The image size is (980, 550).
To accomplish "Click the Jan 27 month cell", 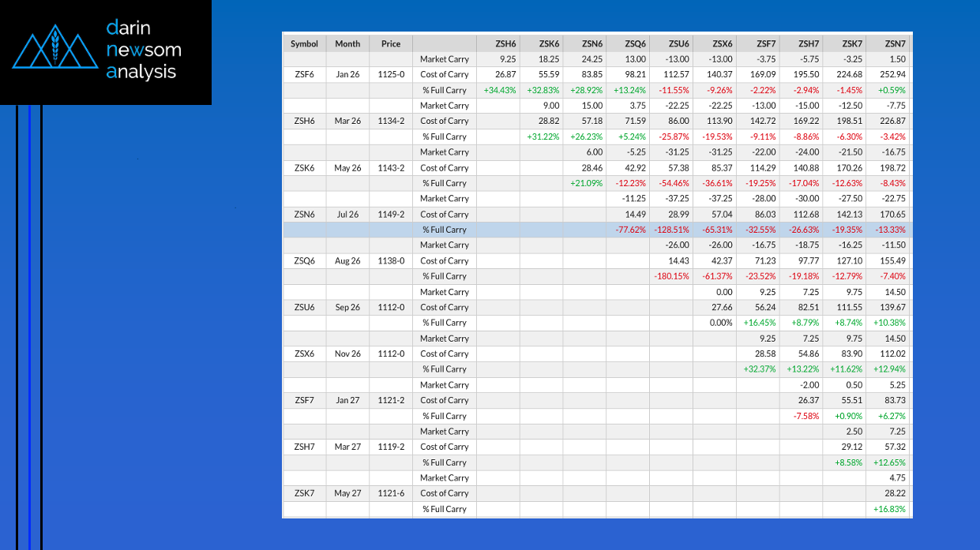I will pyautogui.click(x=347, y=400).
